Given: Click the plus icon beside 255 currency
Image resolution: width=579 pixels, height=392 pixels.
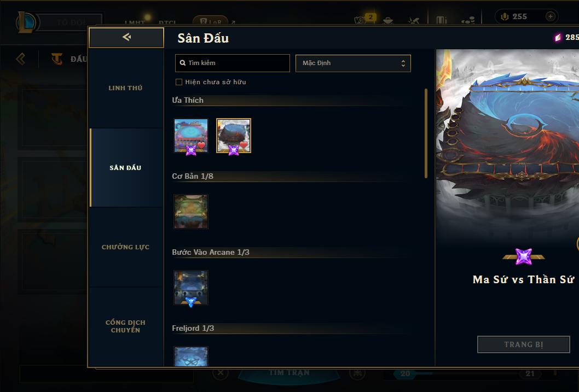Looking at the screenshot, I should pyautogui.click(x=550, y=16).
